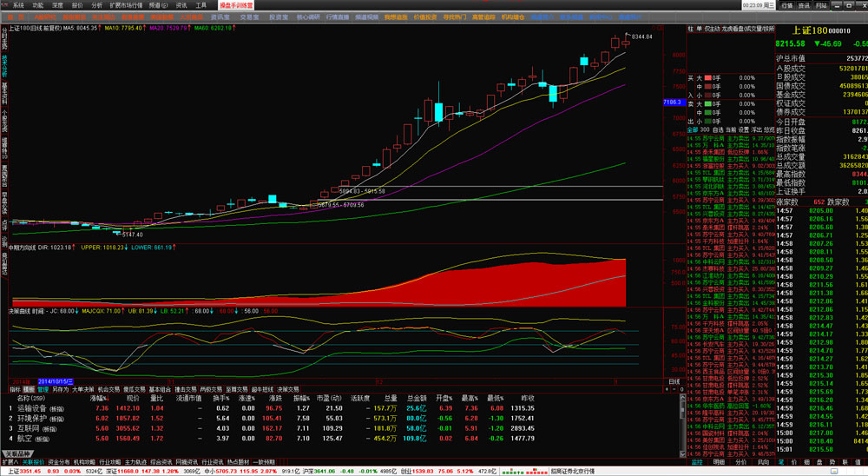Sort the table by 总金额 column
Viewport: 868px width, 476px height.
tap(417, 398)
